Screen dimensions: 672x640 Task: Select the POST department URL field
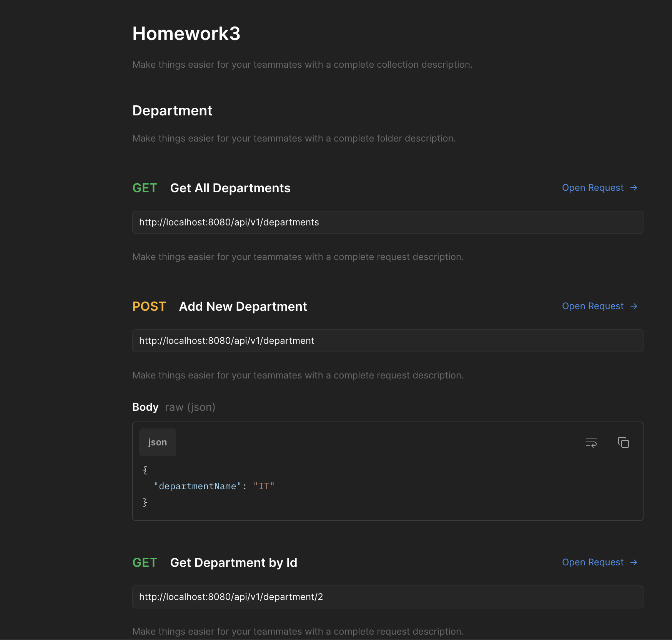point(387,341)
